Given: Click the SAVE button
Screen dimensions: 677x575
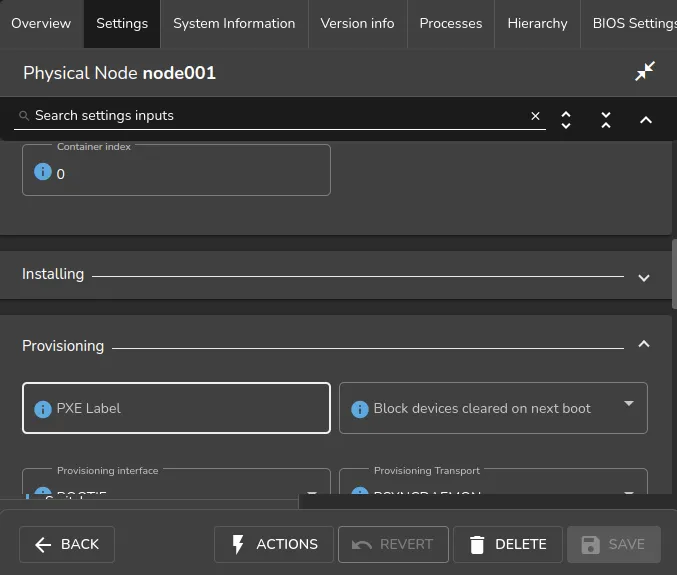Looking at the screenshot, I should (x=614, y=544).
